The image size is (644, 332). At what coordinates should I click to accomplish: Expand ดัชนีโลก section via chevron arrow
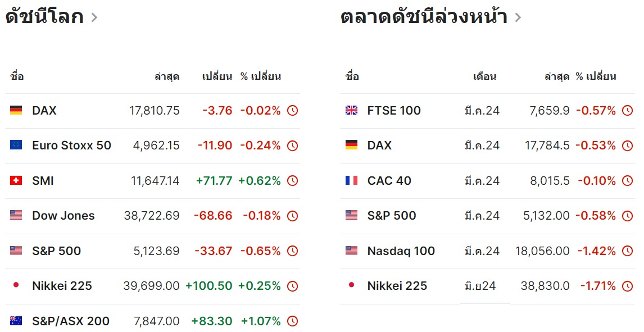click(94, 17)
